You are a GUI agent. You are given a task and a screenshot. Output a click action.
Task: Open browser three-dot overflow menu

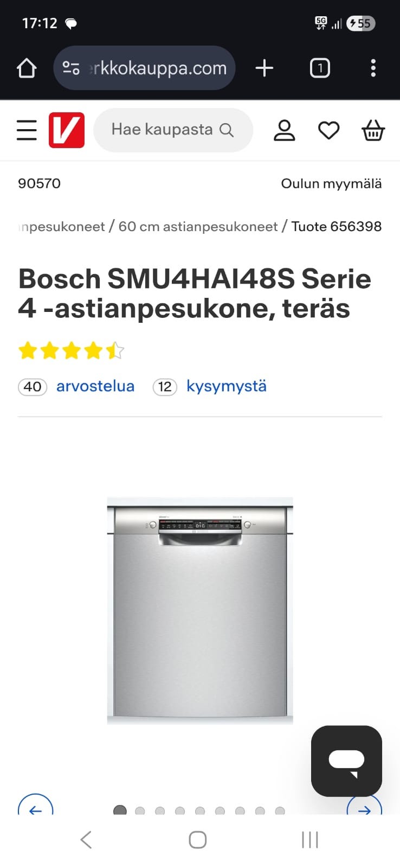373,68
